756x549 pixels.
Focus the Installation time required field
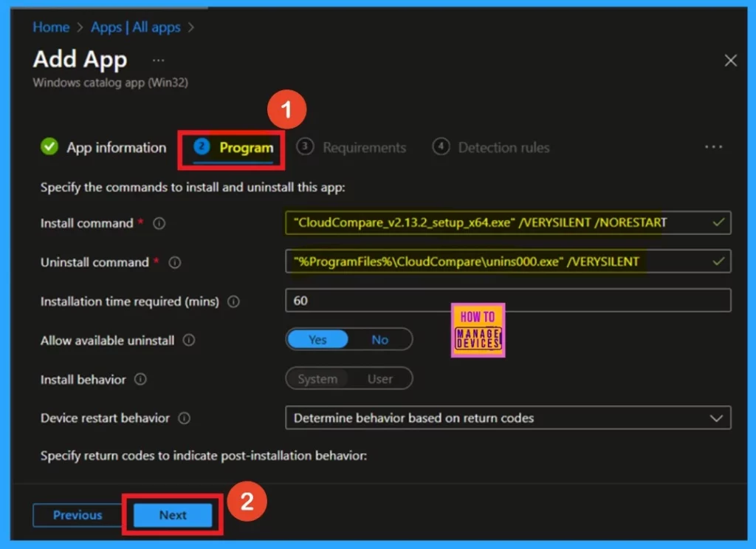(508, 301)
